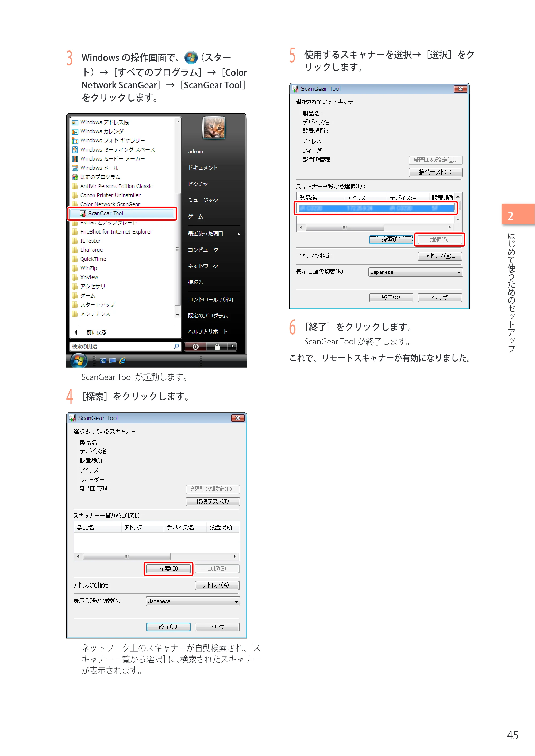
Task: Click the 検索の開始 search field
Action: (x=125, y=347)
